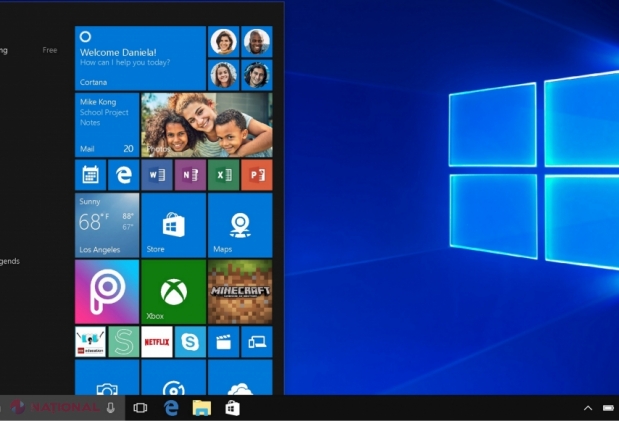Screen dimensions: 619x421
Task: Select bottom-right contact photo in People tile
Action: [257, 75]
